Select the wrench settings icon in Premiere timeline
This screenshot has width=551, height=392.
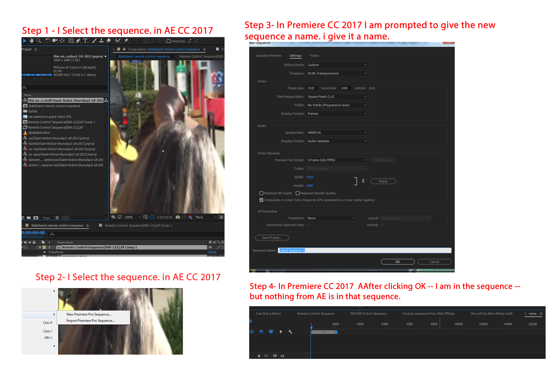tap(290, 332)
